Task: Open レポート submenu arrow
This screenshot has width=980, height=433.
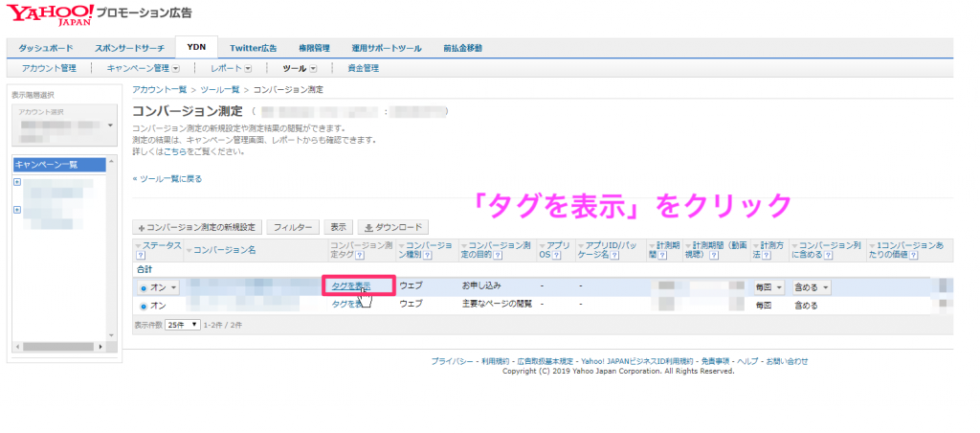Action: click(x=248, y=69)
